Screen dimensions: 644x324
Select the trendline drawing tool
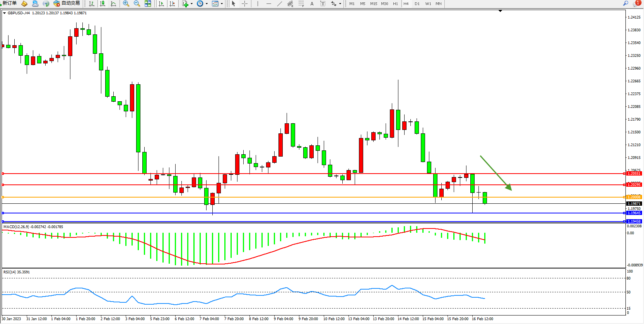coord(280,3)
